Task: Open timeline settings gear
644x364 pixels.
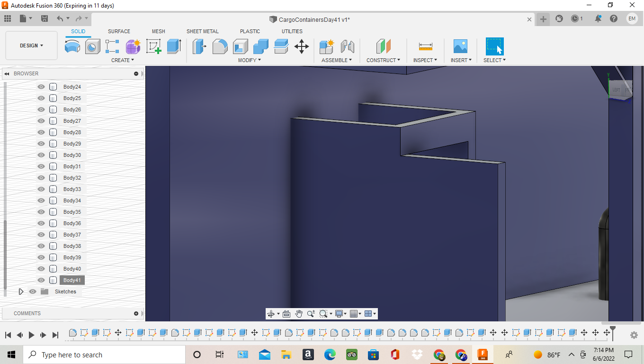Action: [634, 335]
